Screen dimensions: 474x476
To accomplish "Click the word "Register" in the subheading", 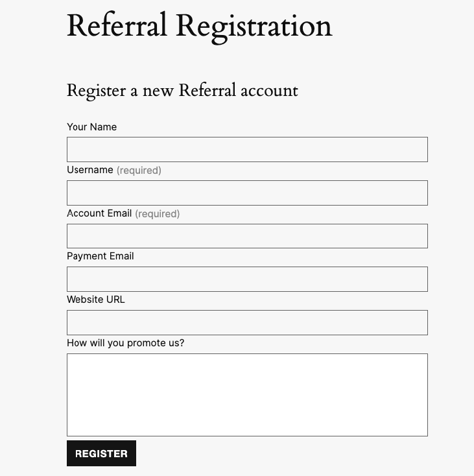I will pos(96,91).
